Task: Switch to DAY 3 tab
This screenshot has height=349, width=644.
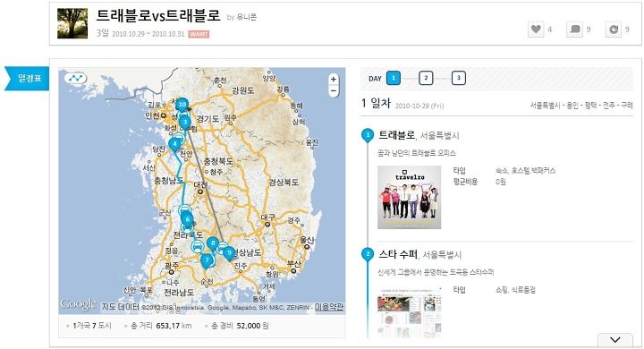Action: pyautogui.click(x=459, y=78)
